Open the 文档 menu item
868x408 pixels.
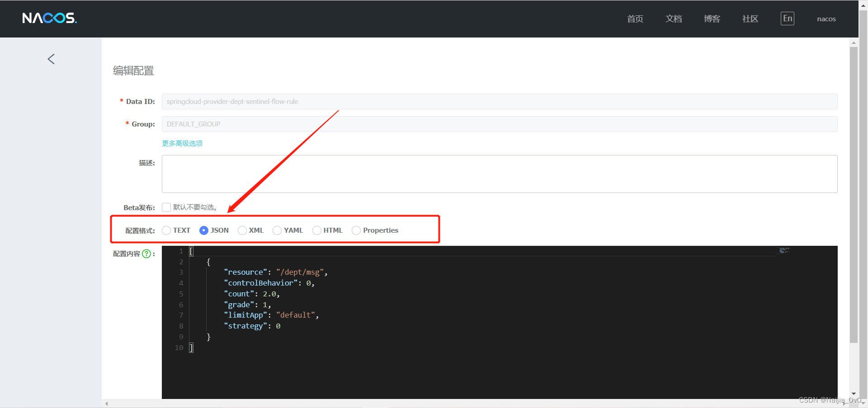click(x=673, y=19)
